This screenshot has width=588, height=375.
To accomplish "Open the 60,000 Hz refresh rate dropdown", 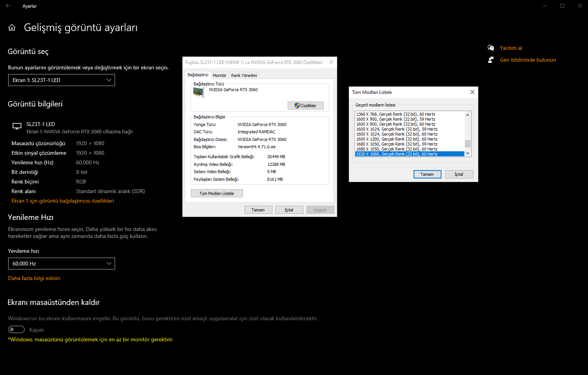I will (x=62, y=264).
